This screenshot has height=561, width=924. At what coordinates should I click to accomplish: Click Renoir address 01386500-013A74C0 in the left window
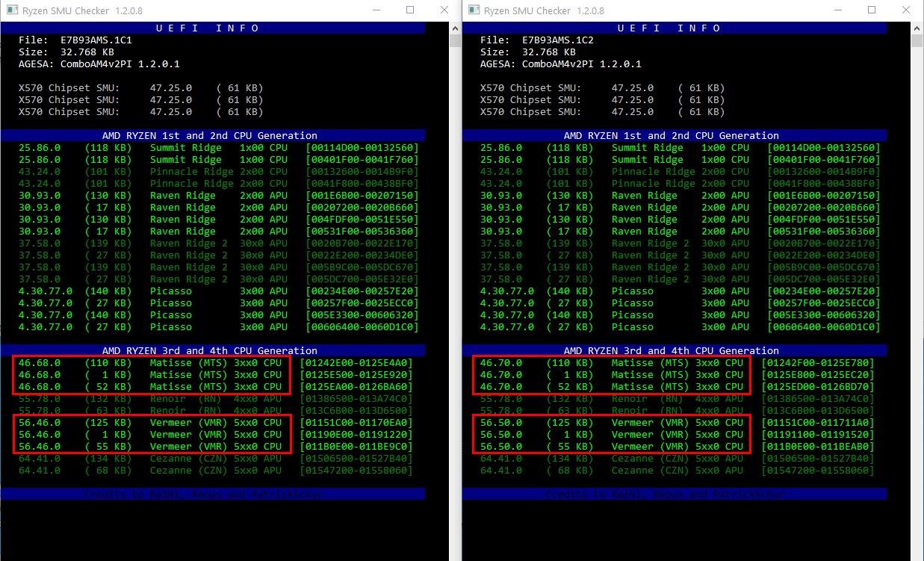click(x=356, y=398)
